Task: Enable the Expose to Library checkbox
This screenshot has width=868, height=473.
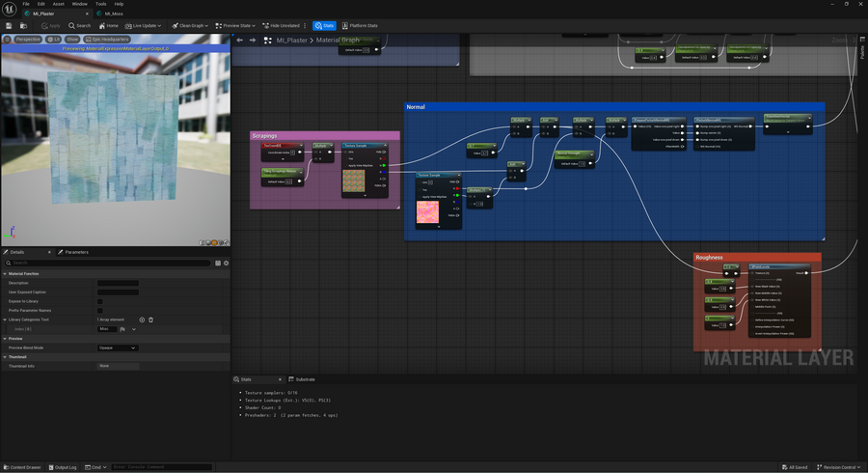Action: (100, 301)
